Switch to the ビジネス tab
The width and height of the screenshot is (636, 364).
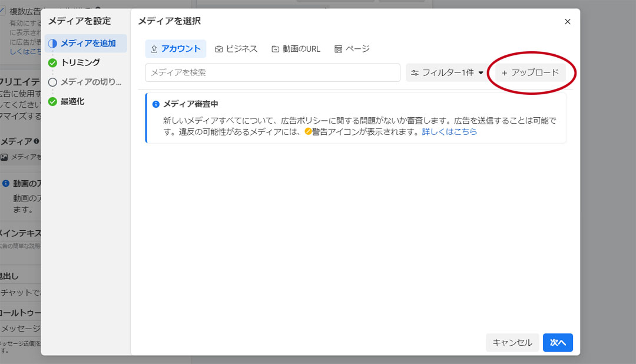point(236,49)
